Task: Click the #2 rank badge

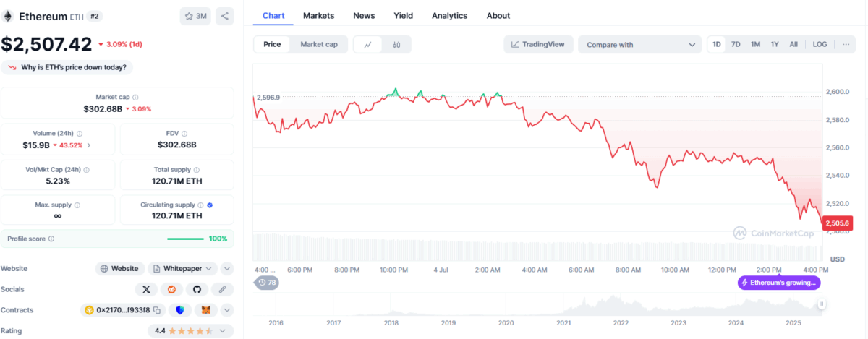Action: pos(96,16)
